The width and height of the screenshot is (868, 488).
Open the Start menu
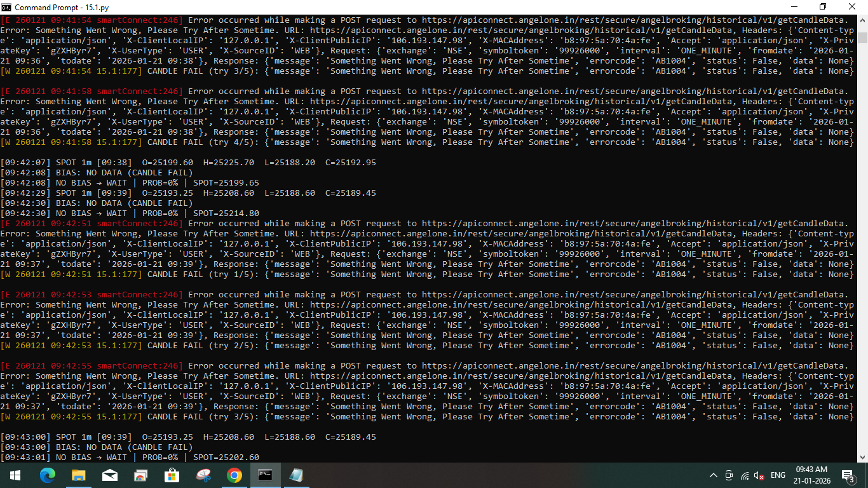(x=14, y=475)
